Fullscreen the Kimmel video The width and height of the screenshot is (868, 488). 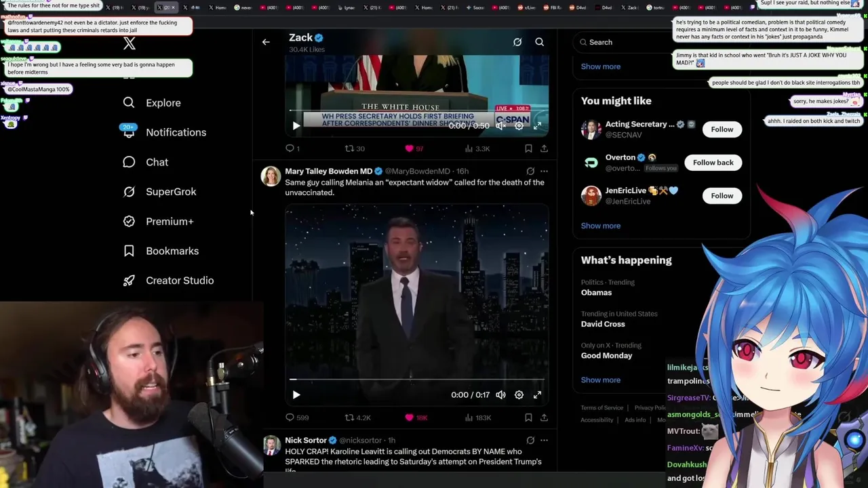point(537,394)
